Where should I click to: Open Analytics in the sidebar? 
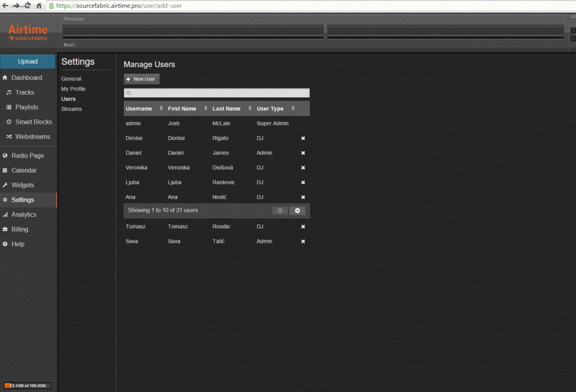pyautogui.click(x=24, y=214)
